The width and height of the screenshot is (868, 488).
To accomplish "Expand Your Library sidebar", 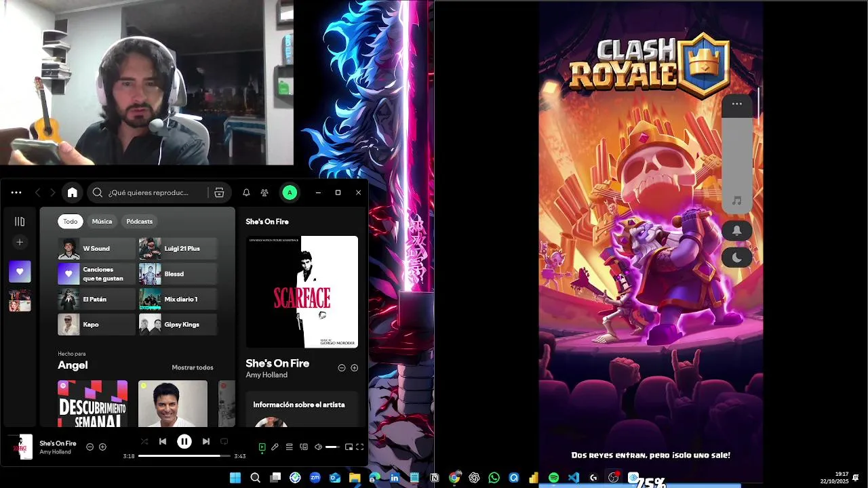I will click(20, 222).
